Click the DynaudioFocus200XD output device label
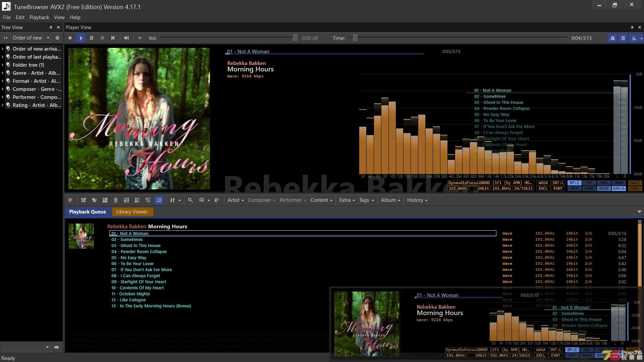Screen dimensions: 644x362 pyautogui.click(x=490, y=183)
